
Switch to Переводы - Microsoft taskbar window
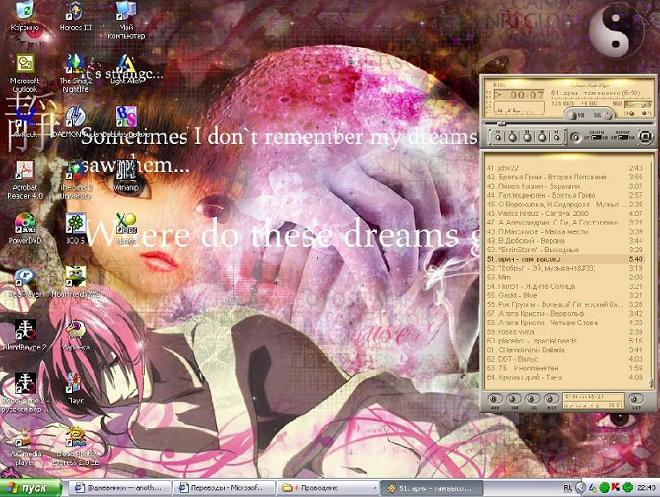[224, 488]
